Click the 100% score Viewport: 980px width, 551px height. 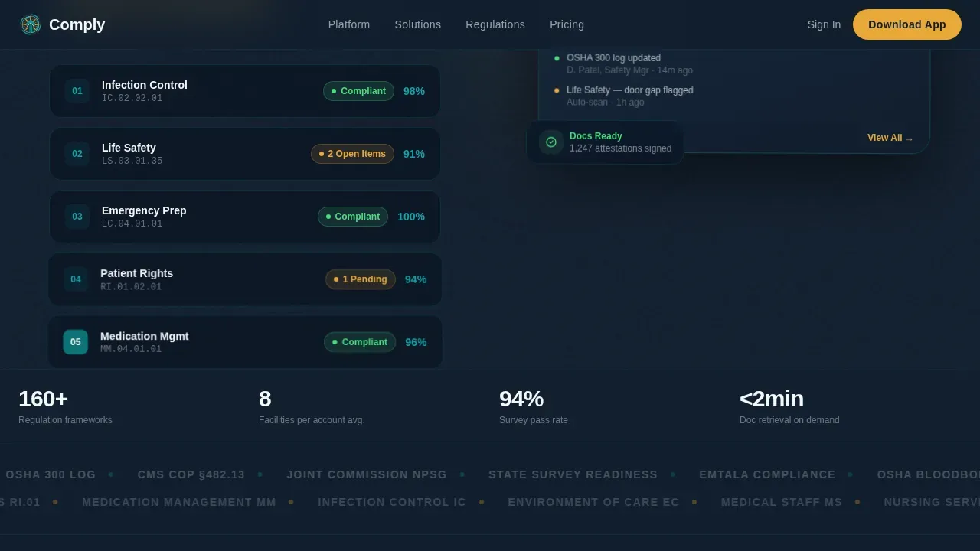coord(411,217)
